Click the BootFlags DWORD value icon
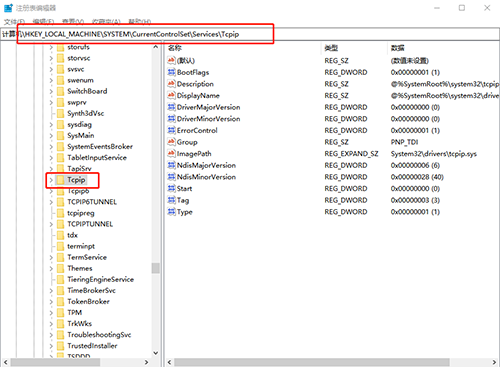Viewport: 500px width, 367px height. point(171,72)
